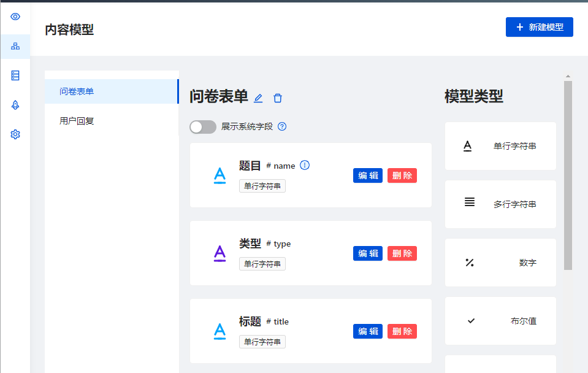Click 编辑 for the 标题 field

pos(368,331)
